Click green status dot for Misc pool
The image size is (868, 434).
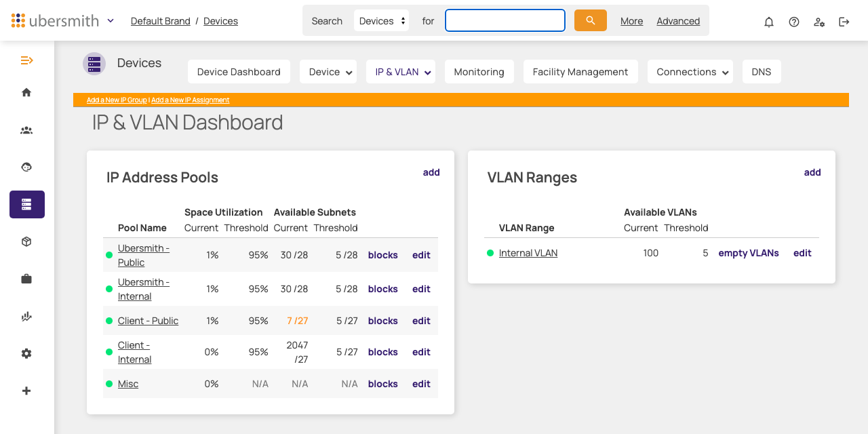point(109,384)
